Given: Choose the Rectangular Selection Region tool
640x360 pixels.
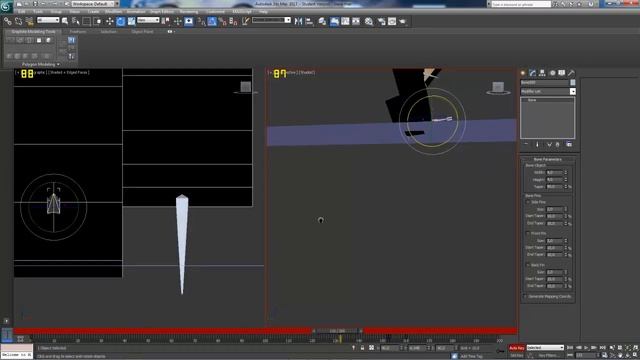Looking at the screenshot, I should point(87,21).
